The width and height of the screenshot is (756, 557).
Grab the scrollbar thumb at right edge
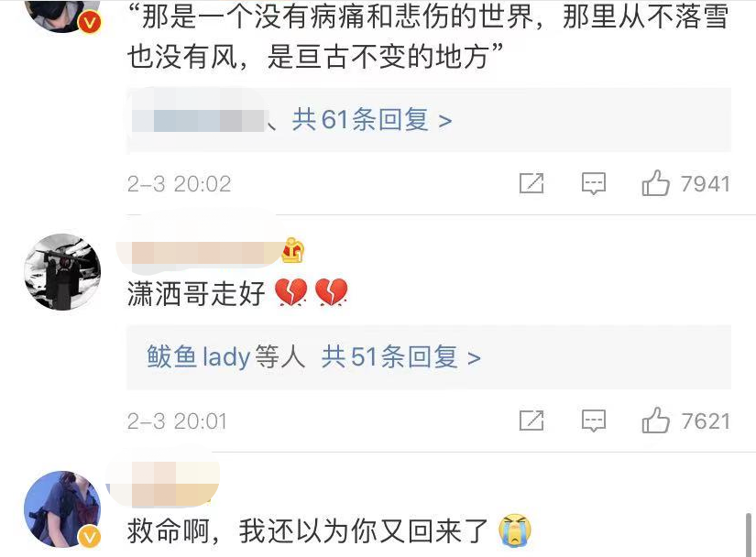(749, 535)
